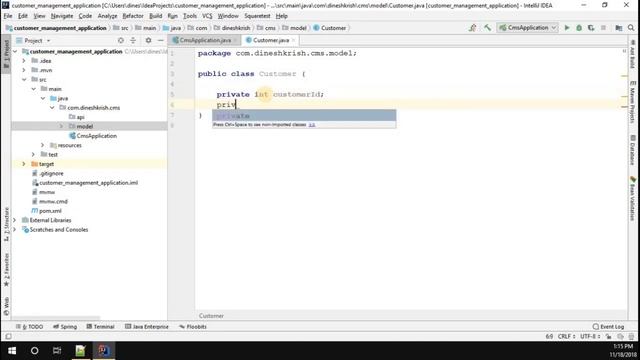Hide the Project tool window
The height and width of the screenshot is (360, 640).
point(160,40)
